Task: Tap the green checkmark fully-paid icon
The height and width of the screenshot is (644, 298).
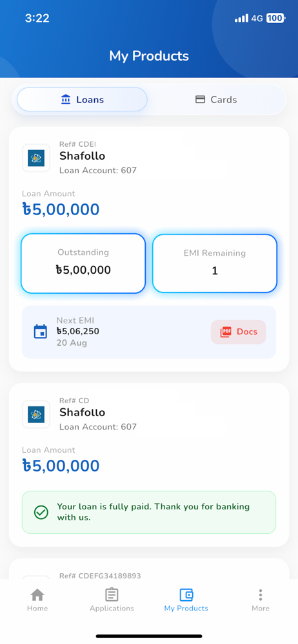Action: [x=41, y=512]
